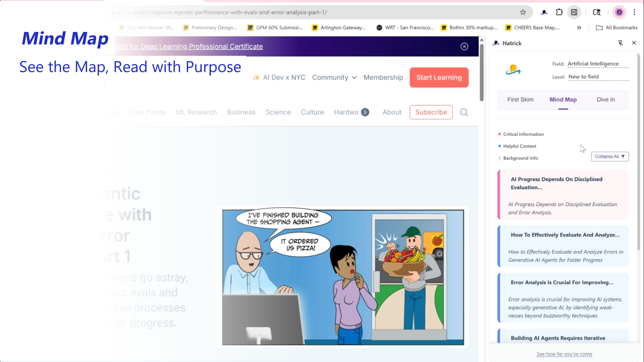Toggle the Chrome side panel icon
The image size is (644, 362).
(574, 12)
